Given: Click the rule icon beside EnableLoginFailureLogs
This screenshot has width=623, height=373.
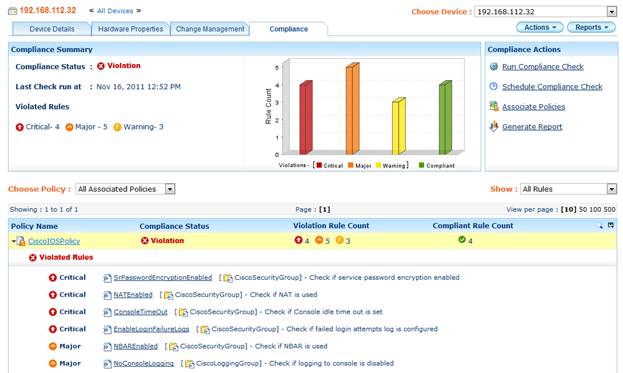Looking at the screenshot, I should (x=107, y=329).
